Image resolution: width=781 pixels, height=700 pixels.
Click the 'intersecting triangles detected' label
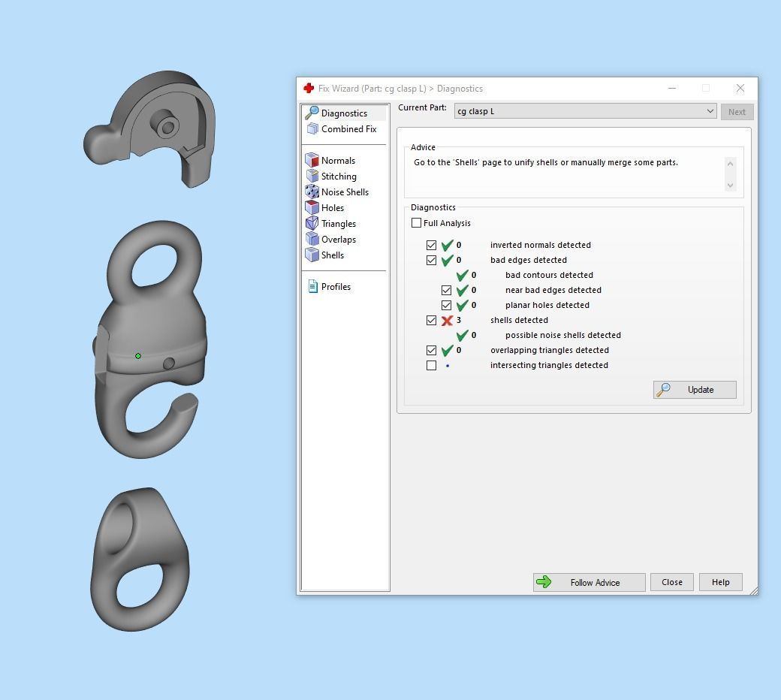pos(549,365)
